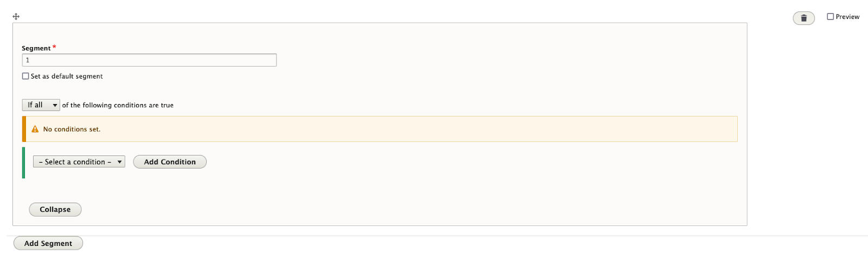This screenshot has width=868, height=253.
Task: Click the drag handle move icon
Action: pyautogui.click(x=16, y=17)
